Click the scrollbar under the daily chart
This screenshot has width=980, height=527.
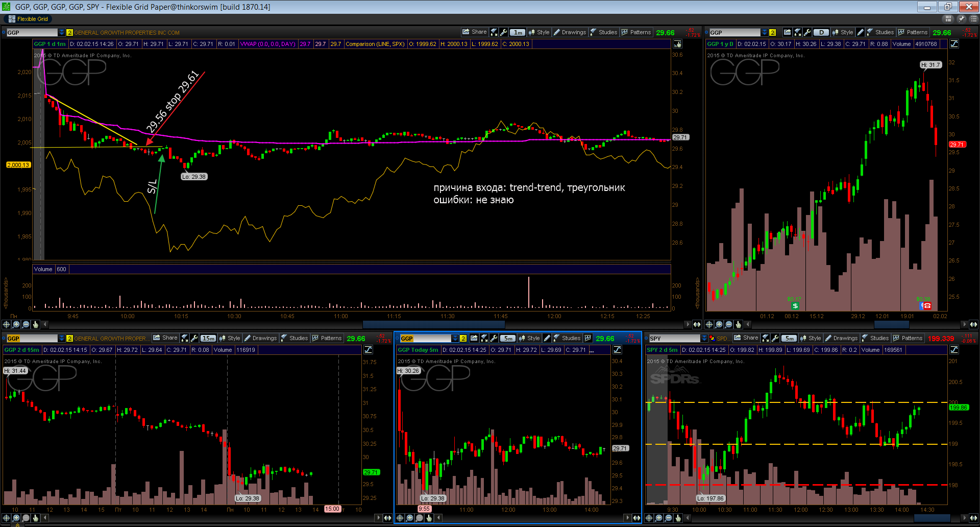click(x=892, y=324)
